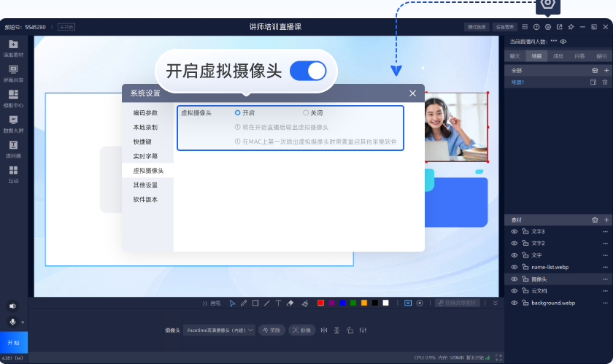The image size is (616, 364).
Task: Open the 互动 interaction panel icon
Action: point(13,174)
